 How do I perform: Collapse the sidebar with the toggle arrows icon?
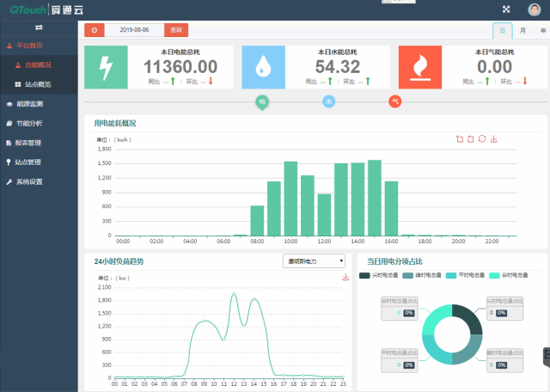click(39, 28)
